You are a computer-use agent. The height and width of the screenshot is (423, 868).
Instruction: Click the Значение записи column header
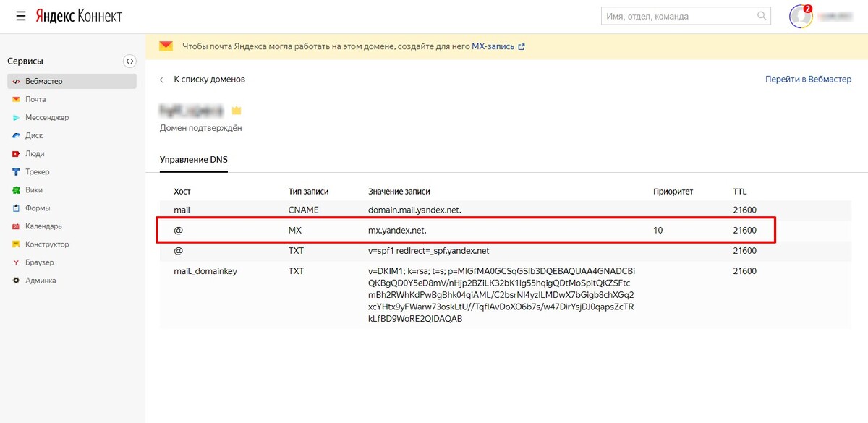coord(399,192)
